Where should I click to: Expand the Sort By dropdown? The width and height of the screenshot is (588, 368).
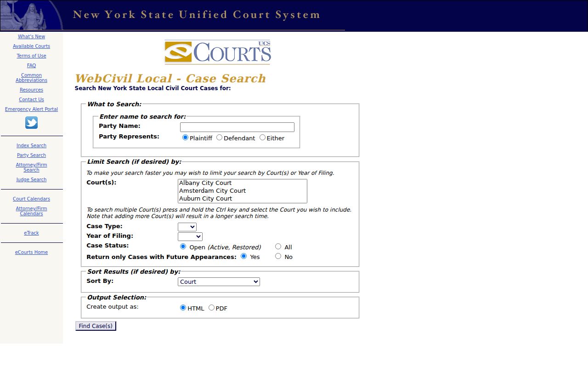pos(219,282)
